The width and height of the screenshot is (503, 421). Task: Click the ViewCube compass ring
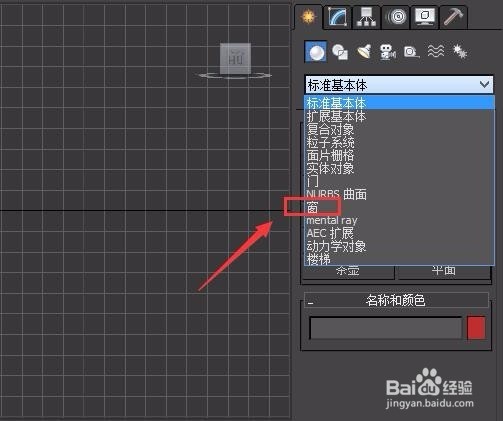235,76
